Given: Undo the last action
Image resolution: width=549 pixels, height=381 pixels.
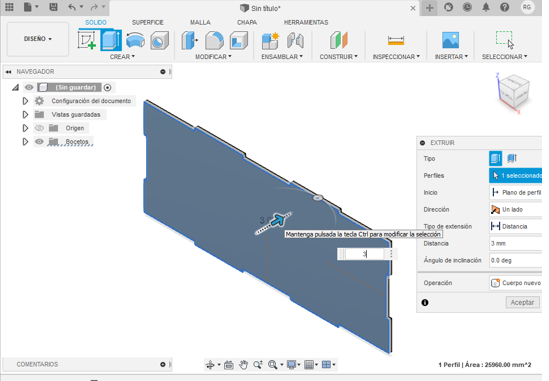Looking at the screenshot, I should [x=72, y=7].
